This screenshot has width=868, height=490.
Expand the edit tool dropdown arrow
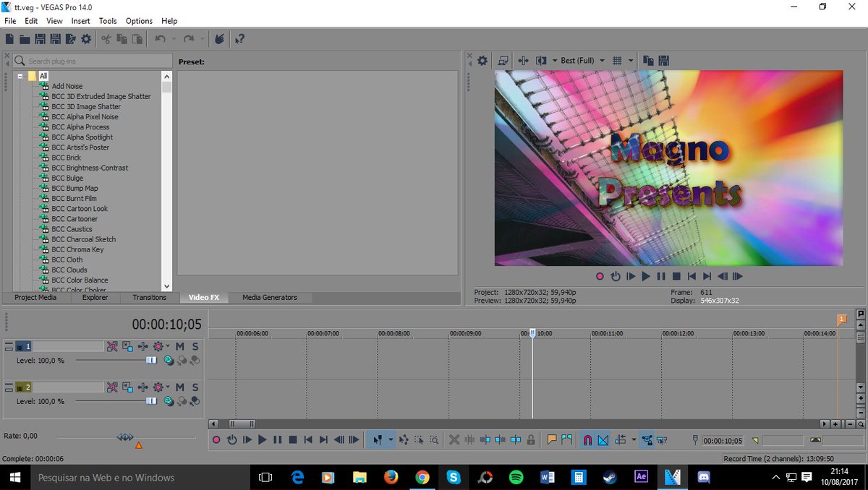point(391,439)
